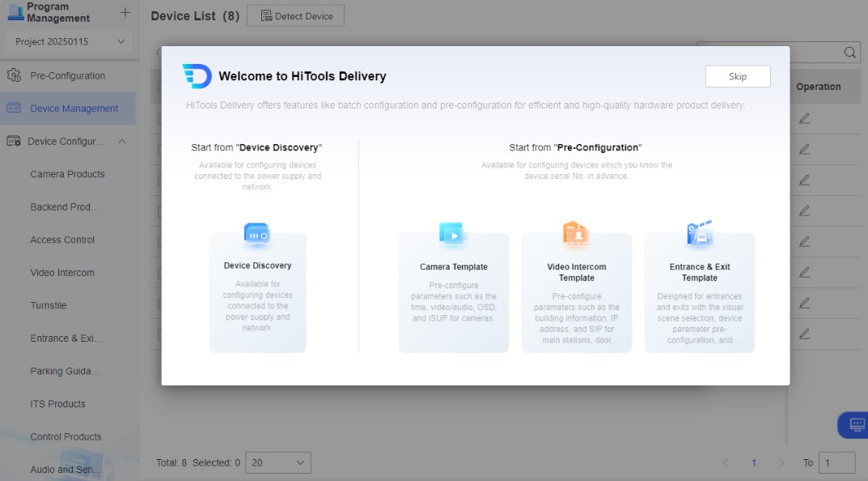868x481 pixels.
Task: Click the HiTools Delivery logo in the dialog
Action: click(x=197, y=76)
